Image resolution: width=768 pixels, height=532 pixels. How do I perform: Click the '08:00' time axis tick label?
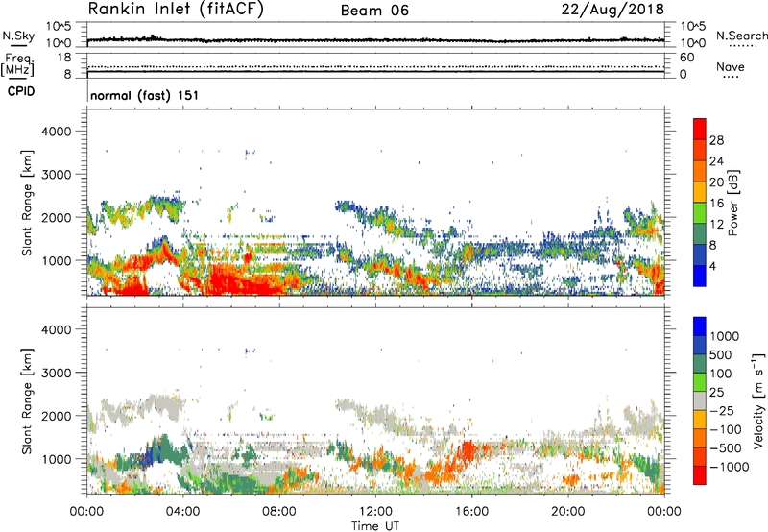(x=279, y=512)
